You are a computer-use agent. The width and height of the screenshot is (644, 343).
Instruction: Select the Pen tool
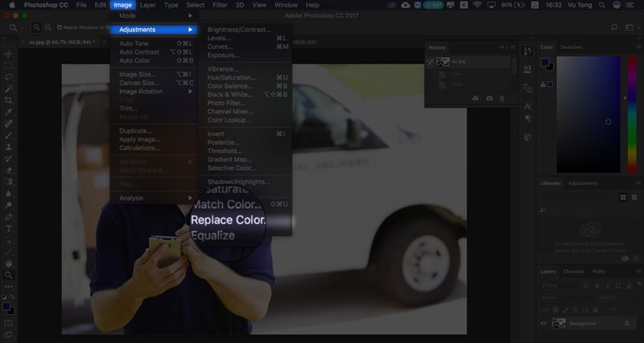(8, 217)
